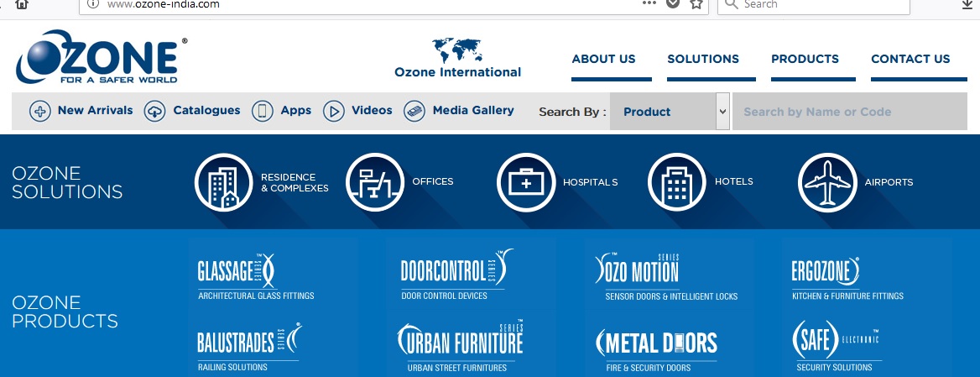Click the Ozone Solutions heading
The height and width of the screenshot is (377, 980).
coord(67,182)
